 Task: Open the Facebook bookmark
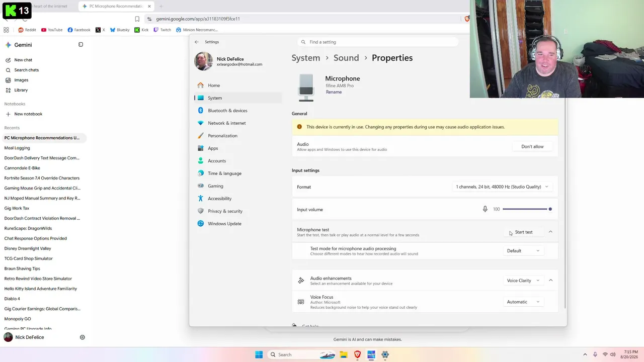79,30
